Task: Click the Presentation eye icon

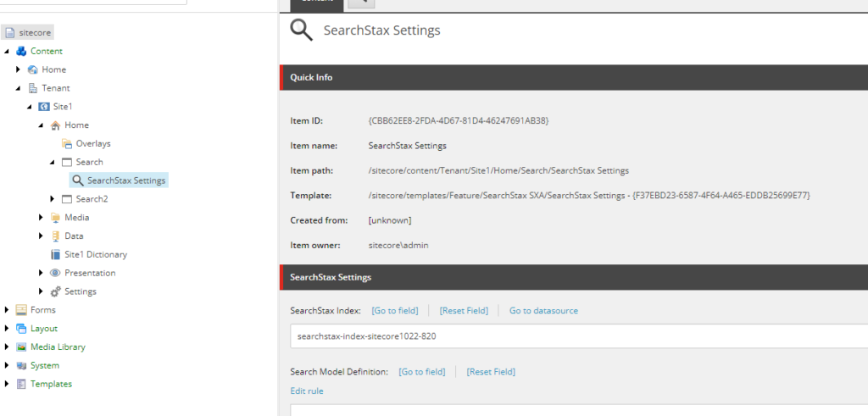Action: (55, 273)
